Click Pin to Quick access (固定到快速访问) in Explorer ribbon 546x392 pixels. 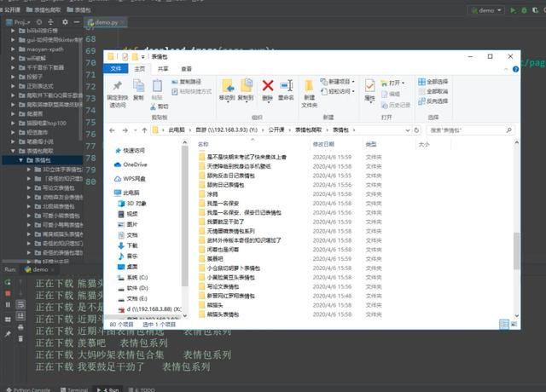(x=118, y=93)
